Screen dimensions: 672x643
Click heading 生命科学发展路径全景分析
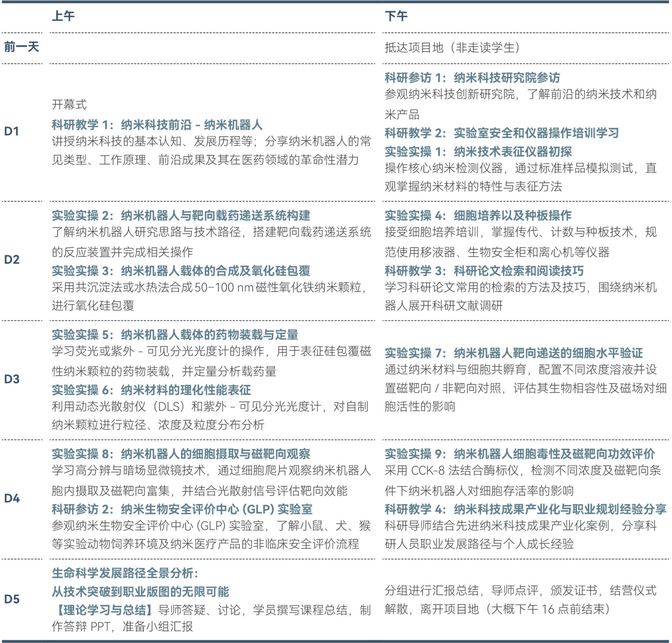tap(125, 573)
